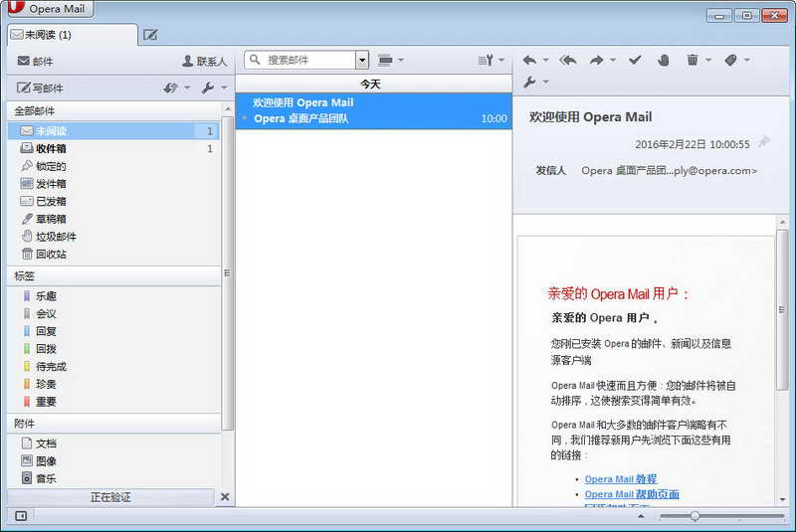Mark message as read with checkmark icon
The image size is (796, 532).
point(635,60)
